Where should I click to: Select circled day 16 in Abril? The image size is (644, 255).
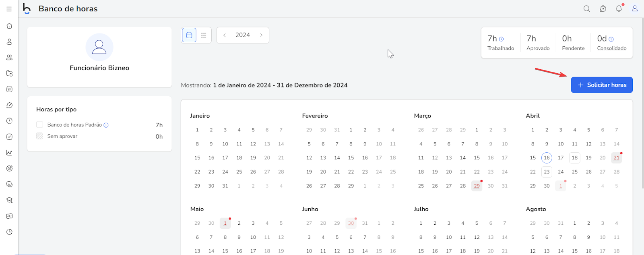click(547, 158)
